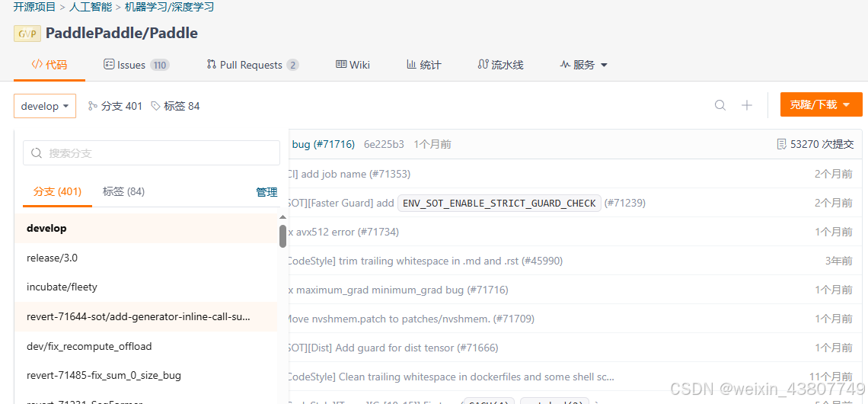Open commit avx512 error (#71734)
Screen dimensions: 868x404
343,232
